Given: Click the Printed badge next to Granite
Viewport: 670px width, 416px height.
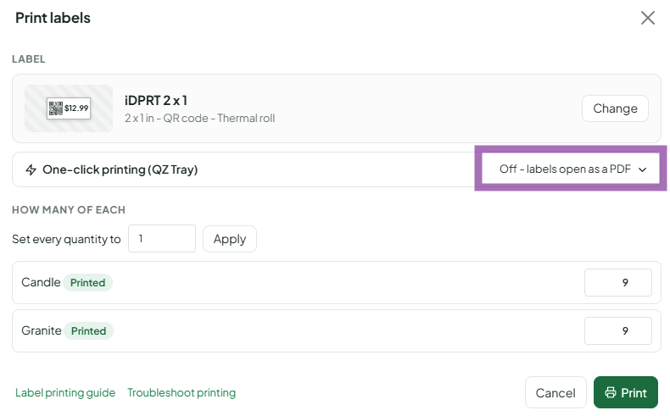Looking at the screenshot, I should (x=88, y=331).
